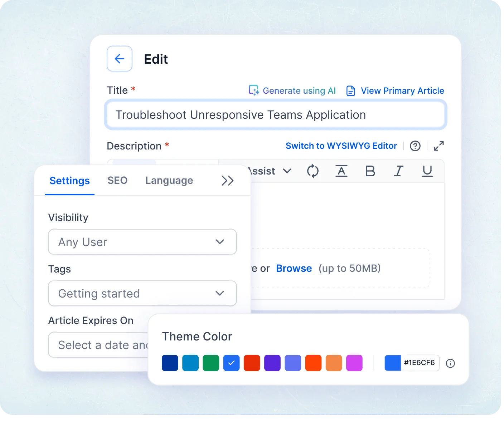Toggle bold formatting in the description toolbar
The width and height of the screenshot is (504, 427).
coord(370,171)
